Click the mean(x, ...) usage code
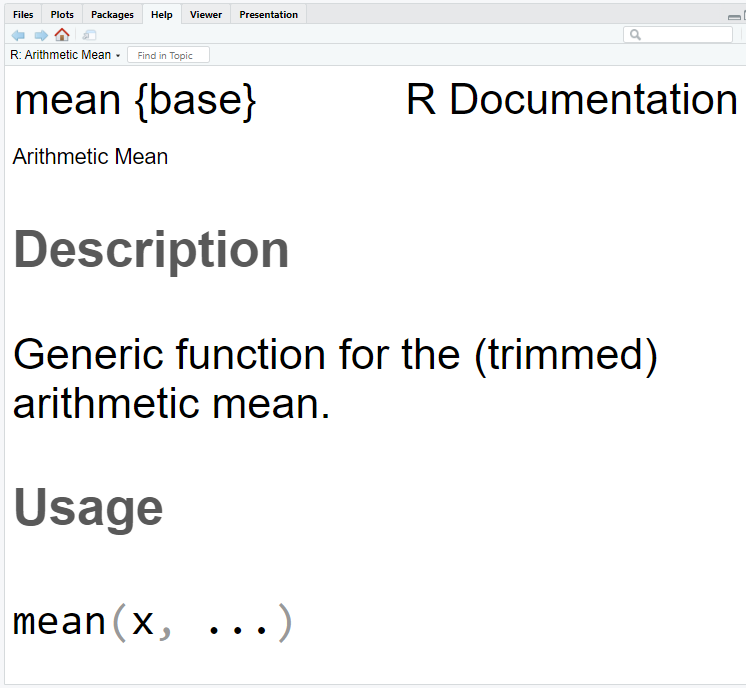Image resolution: width=746 pixels, height=688 pixels. (x=154, y=622)
